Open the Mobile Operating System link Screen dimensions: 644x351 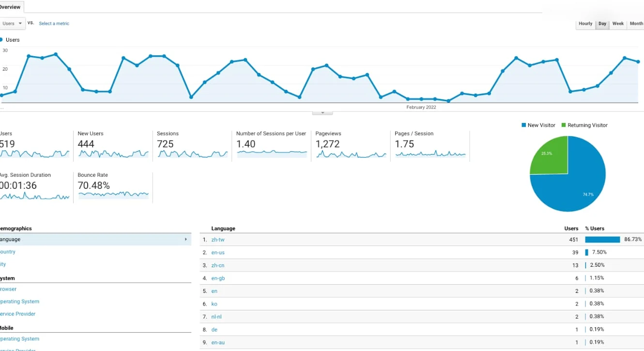[x=19, y=339]
